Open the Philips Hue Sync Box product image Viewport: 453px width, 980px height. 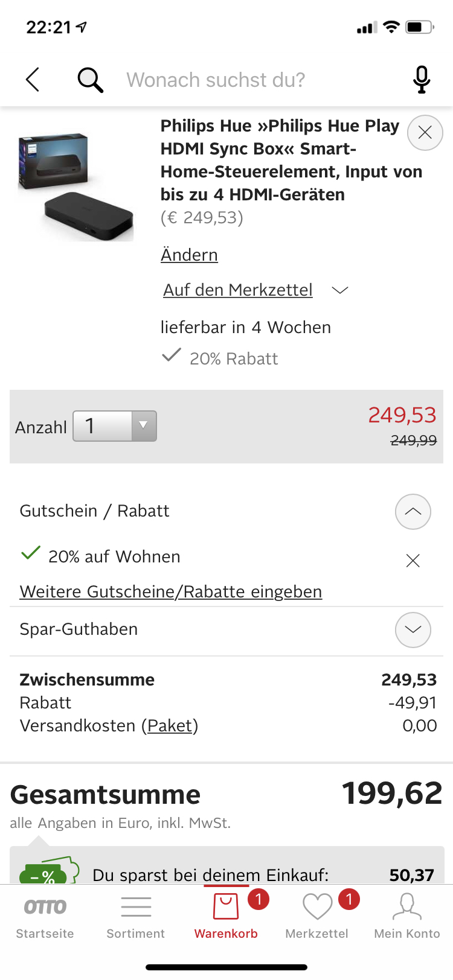pyautogui.click(x=76, y=187)
